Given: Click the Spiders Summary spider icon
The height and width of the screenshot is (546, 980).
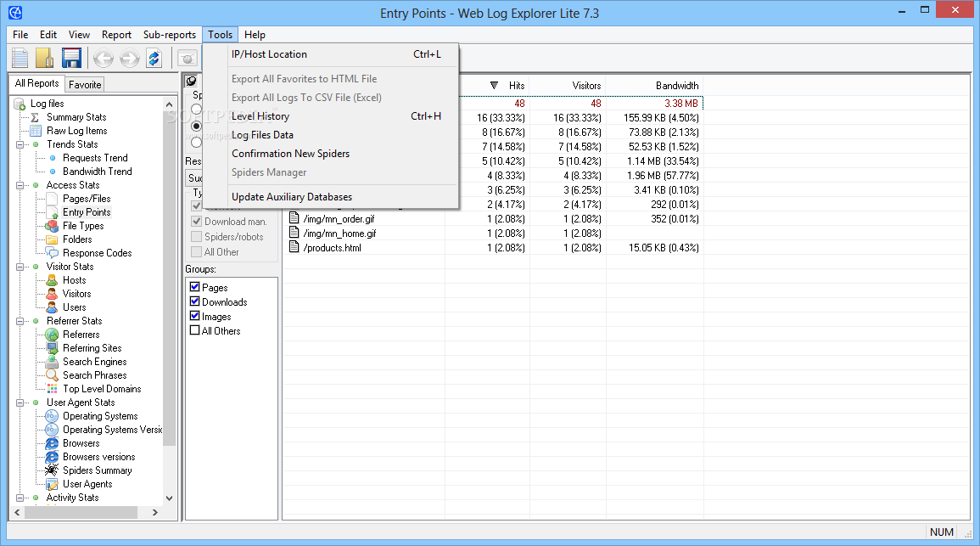Looking at the screenshot, I should point(52,470).
